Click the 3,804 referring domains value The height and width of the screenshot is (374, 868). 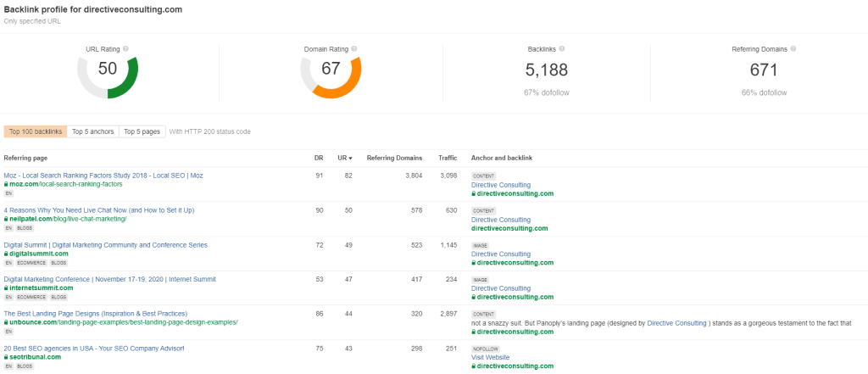[x=413, y=176]
